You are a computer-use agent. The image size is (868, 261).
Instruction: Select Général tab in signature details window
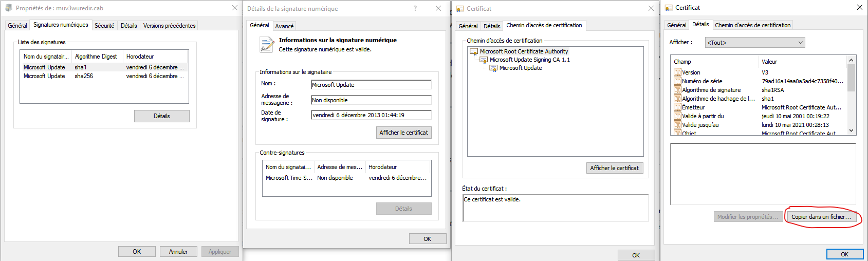point(260,25)
